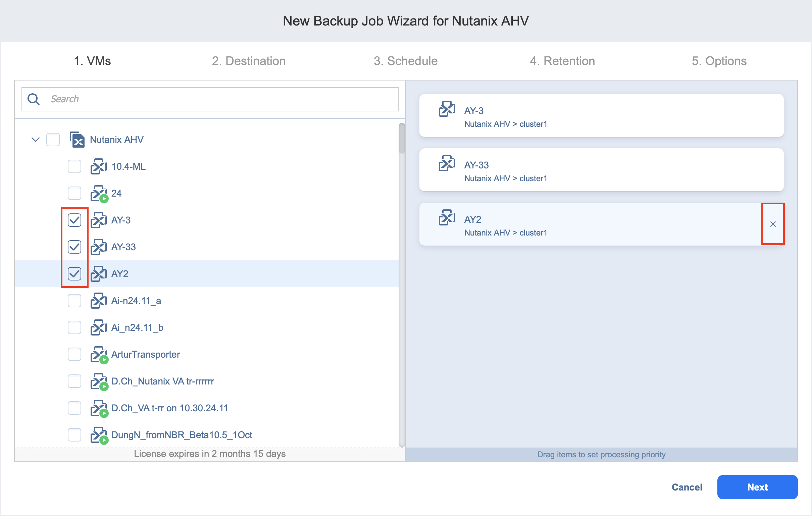Viewport: 812px width, 516px height.
Task: Cancel the backup job wizard
Action: coord(687,487)
